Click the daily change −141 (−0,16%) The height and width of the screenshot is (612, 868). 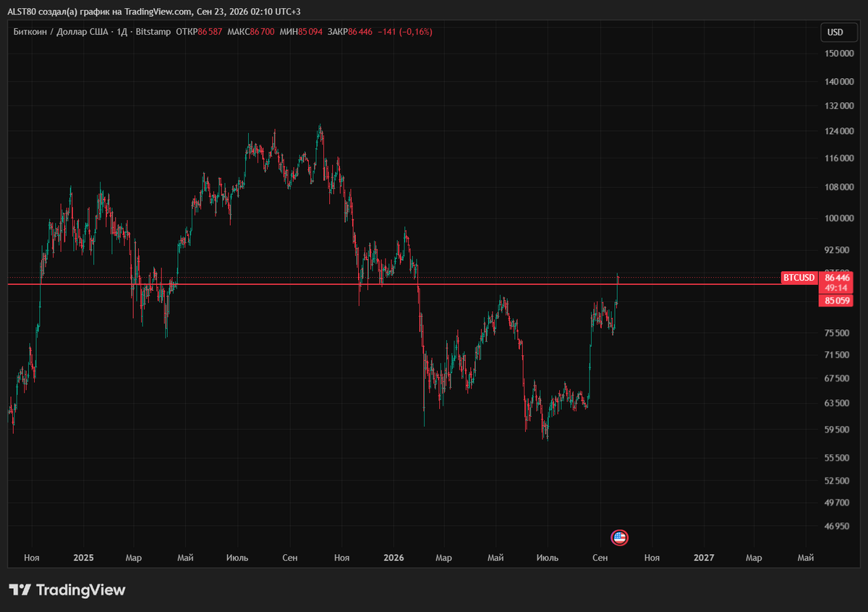(x=406, y=32)
